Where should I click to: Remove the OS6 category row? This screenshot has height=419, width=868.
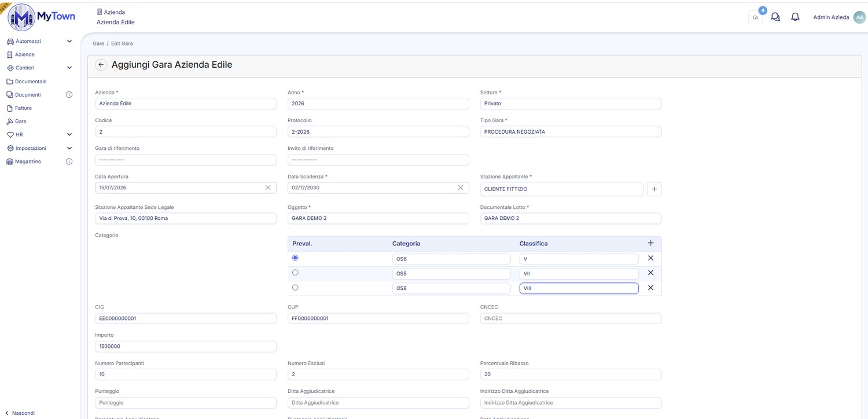point(650,258)
